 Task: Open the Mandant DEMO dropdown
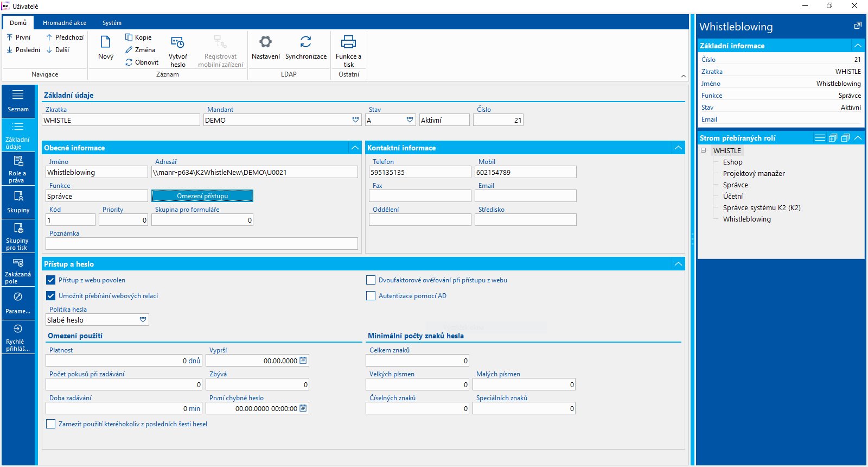[x=355, y=120]
